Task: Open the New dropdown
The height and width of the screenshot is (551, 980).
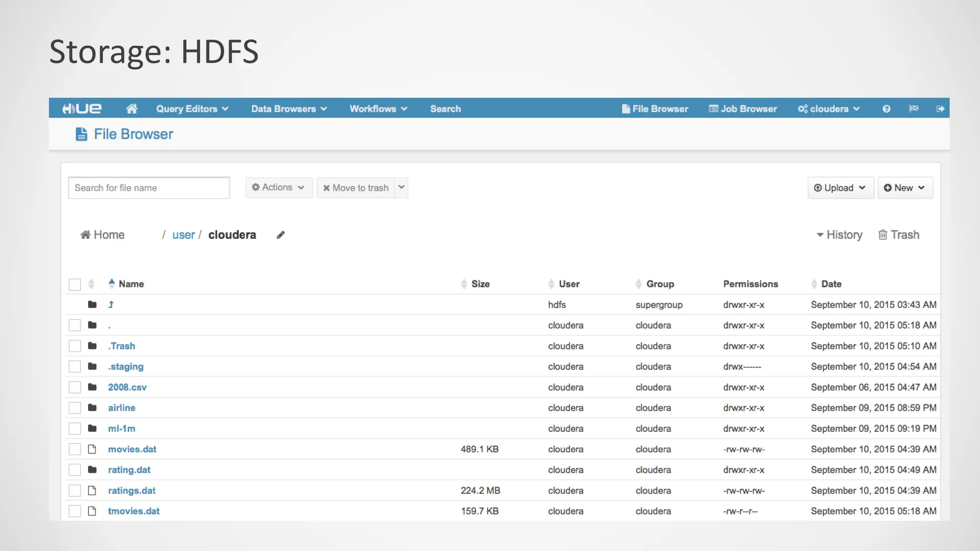Action: (x=905, y=188)
